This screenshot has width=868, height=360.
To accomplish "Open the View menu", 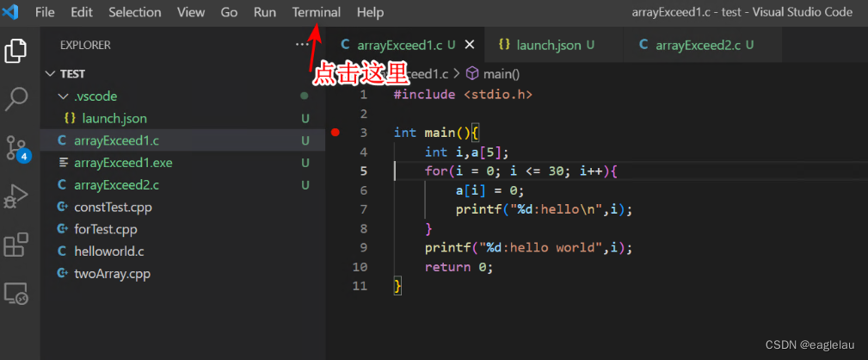I will coord(191,12).
